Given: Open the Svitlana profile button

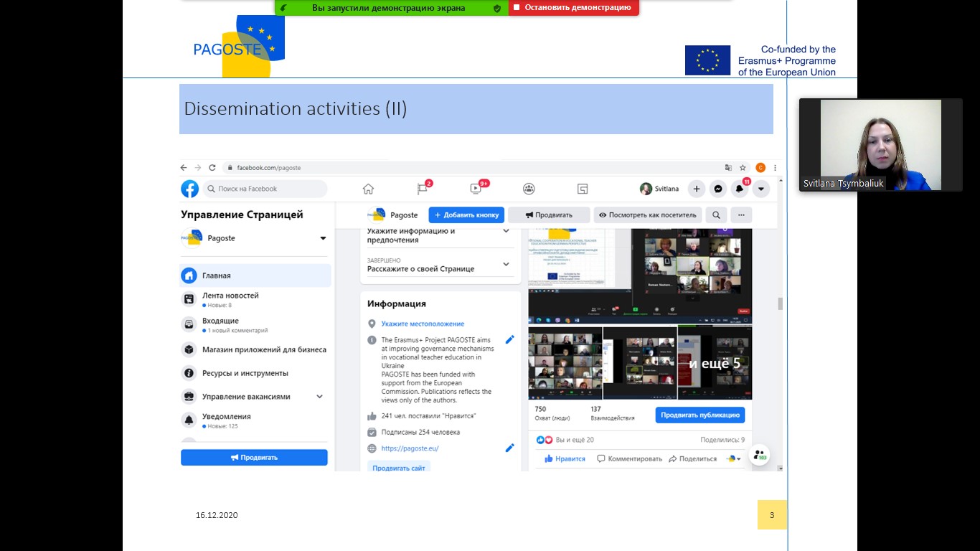Looking at the screenshot, I should coord(660,189).
